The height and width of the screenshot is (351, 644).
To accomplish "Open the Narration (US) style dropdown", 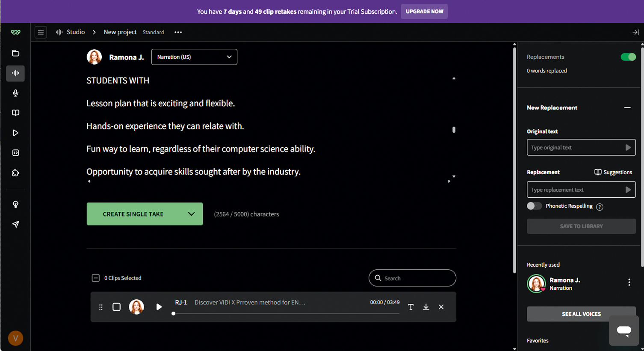I will click(194, 57).
